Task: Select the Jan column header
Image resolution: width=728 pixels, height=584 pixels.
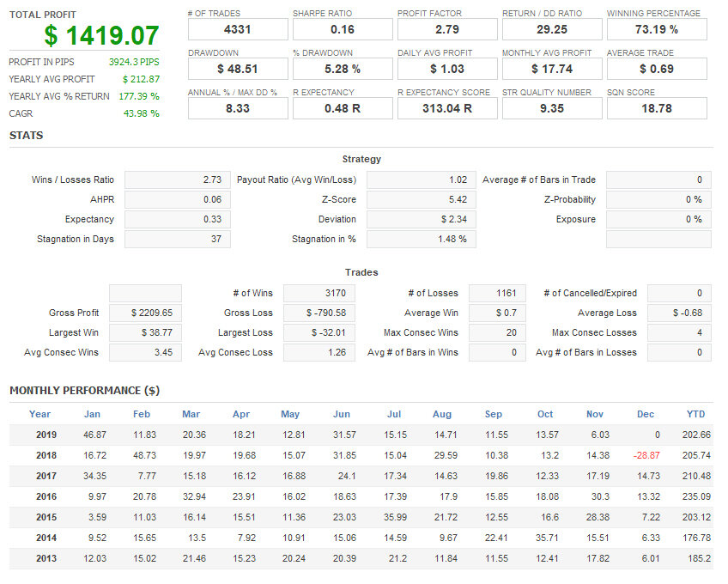Action: click(x=92, y=414)
